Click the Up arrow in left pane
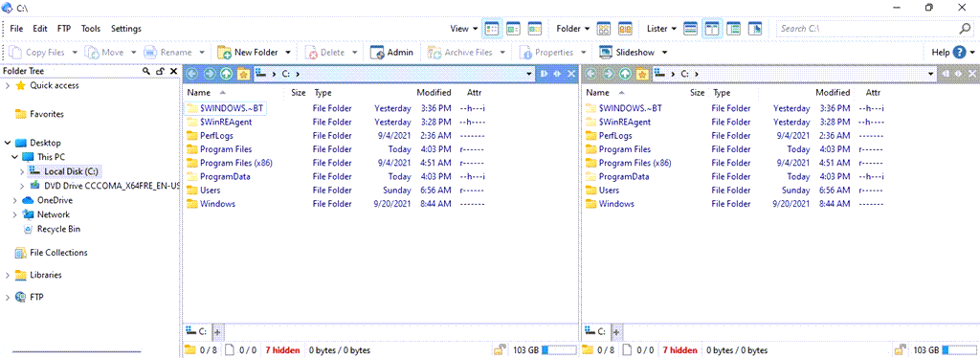The image size is (980, 359). tap(226, 74)
